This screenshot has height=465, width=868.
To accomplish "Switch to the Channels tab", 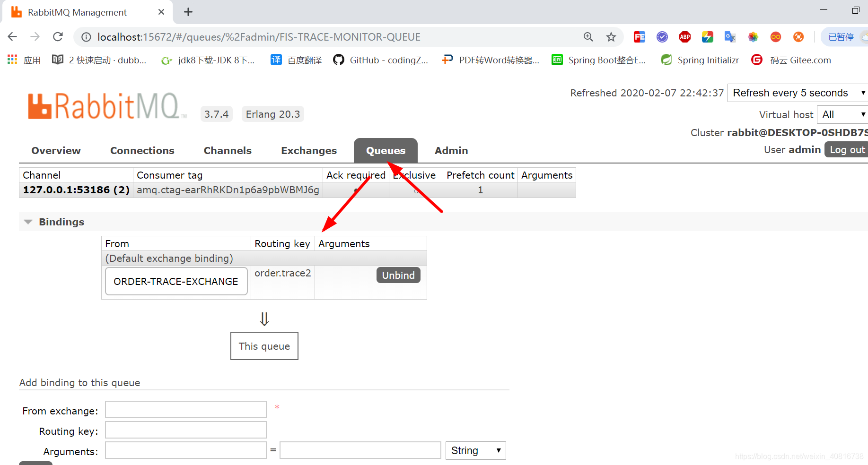I will pos(228,150).
